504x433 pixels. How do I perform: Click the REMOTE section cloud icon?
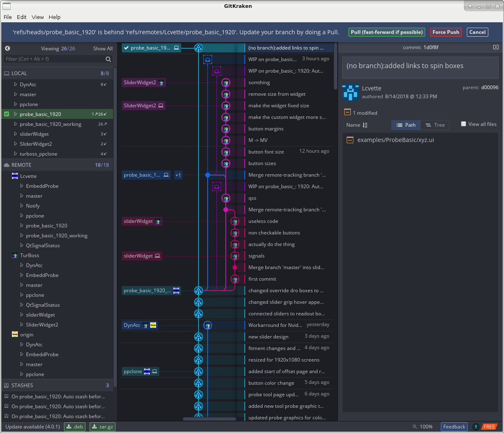(x=7, y=165)
